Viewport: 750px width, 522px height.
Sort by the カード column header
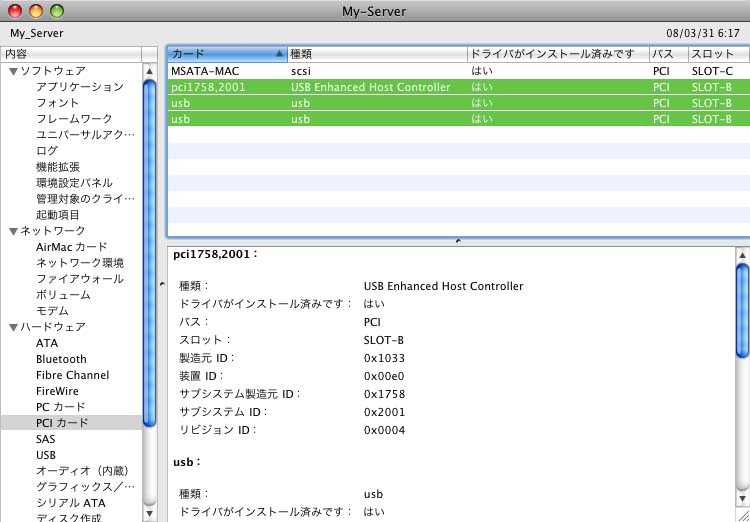[227, 54]
